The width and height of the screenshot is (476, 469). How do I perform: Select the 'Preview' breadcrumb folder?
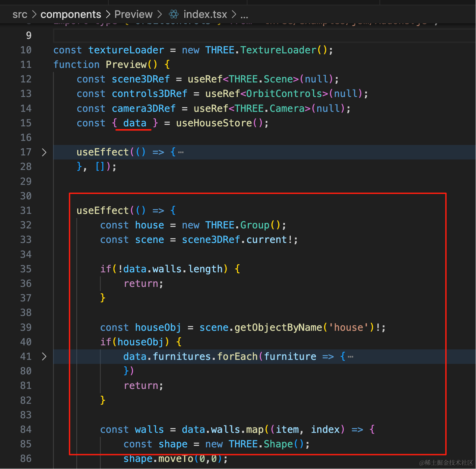(133, 15)
